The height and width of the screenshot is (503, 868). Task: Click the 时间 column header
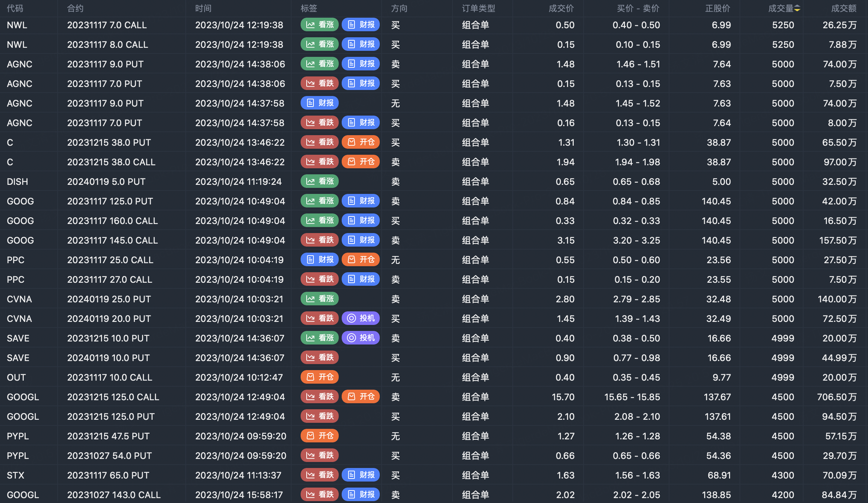tap(203, 8)
